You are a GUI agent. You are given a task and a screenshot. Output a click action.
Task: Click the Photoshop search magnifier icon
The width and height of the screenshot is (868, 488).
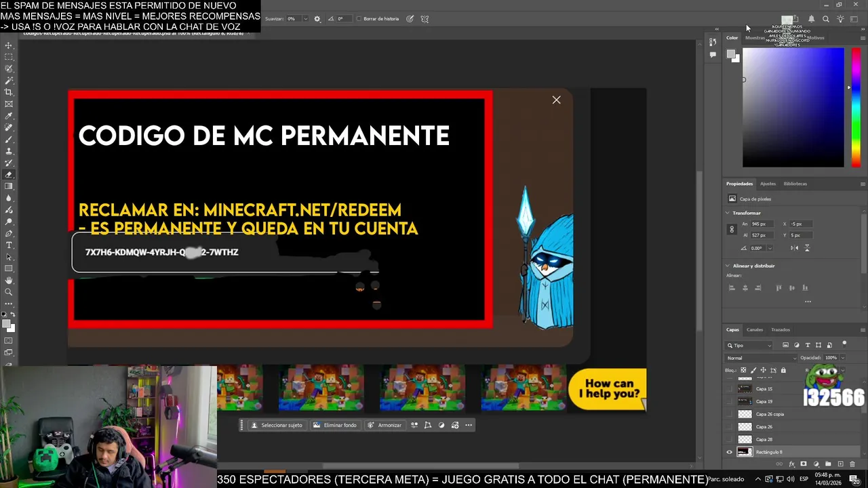coord(825,19)
